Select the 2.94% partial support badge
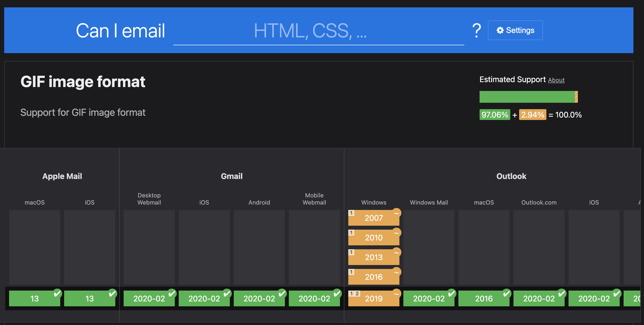The image size is (644, 325). (532, 115)
